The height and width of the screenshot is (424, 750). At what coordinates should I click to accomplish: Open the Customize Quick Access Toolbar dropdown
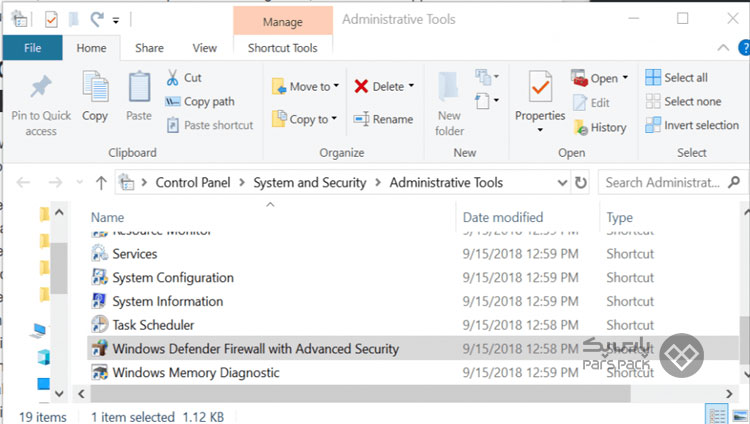[x=116, y=20]
